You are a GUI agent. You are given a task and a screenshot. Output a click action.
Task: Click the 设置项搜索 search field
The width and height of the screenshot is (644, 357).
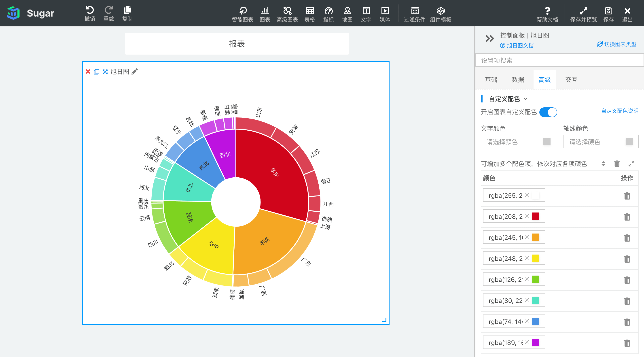(x=559, y=60)
